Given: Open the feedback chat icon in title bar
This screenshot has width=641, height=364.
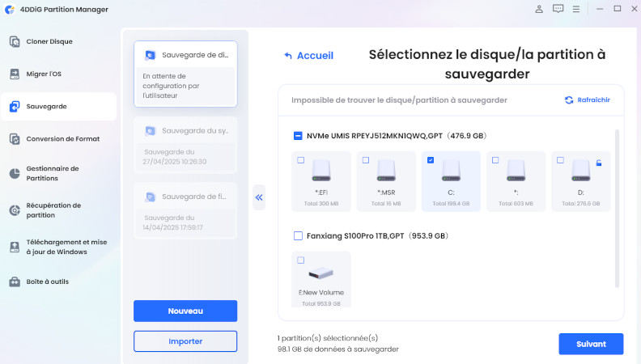Looking at the screenshot, I should [558, 9].
